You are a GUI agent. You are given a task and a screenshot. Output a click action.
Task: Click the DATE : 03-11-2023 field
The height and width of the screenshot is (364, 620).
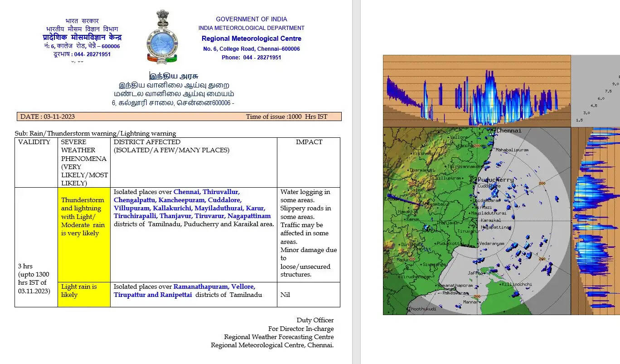pyautogui.click(x=48, y=116)
